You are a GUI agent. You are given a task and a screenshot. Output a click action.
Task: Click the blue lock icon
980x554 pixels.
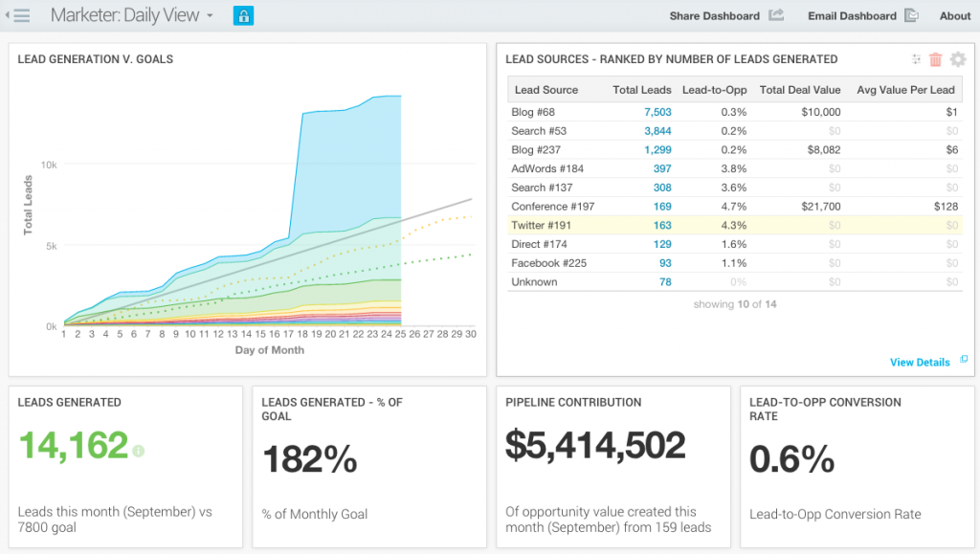(243, 15)
